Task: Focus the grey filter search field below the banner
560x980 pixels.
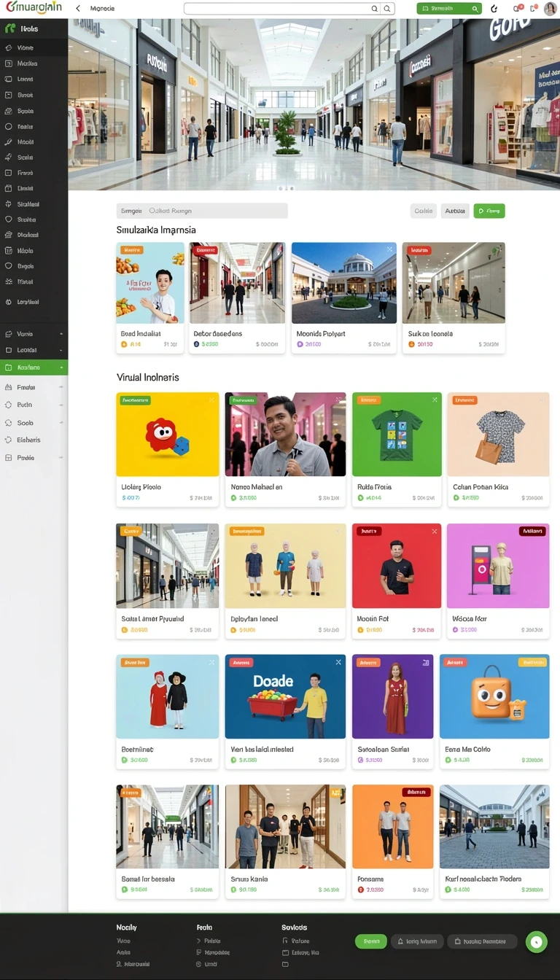Action: [202, 211]
